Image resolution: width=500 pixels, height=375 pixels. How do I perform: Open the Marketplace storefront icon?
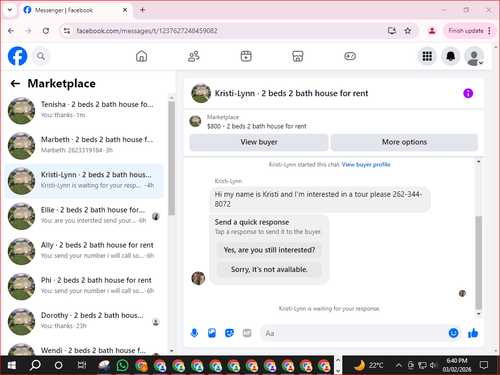pyautogui.click(x=298, y=56)
